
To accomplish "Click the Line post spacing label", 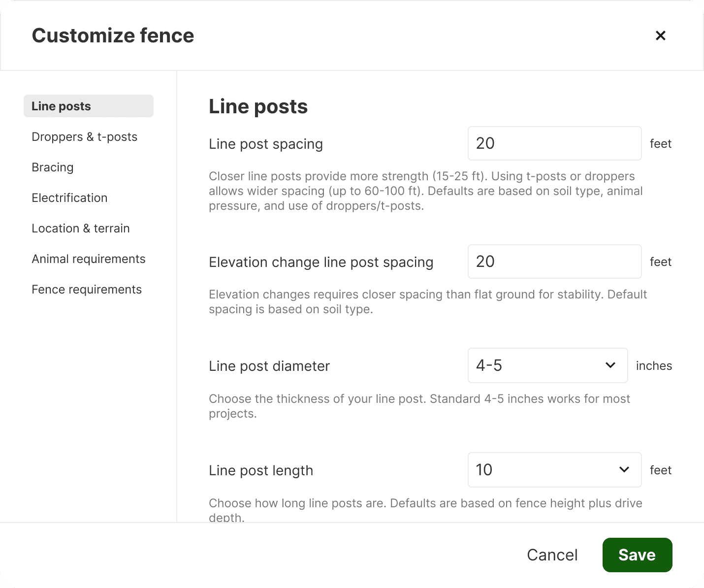I will pyautogui.click(x=266, y=144).
